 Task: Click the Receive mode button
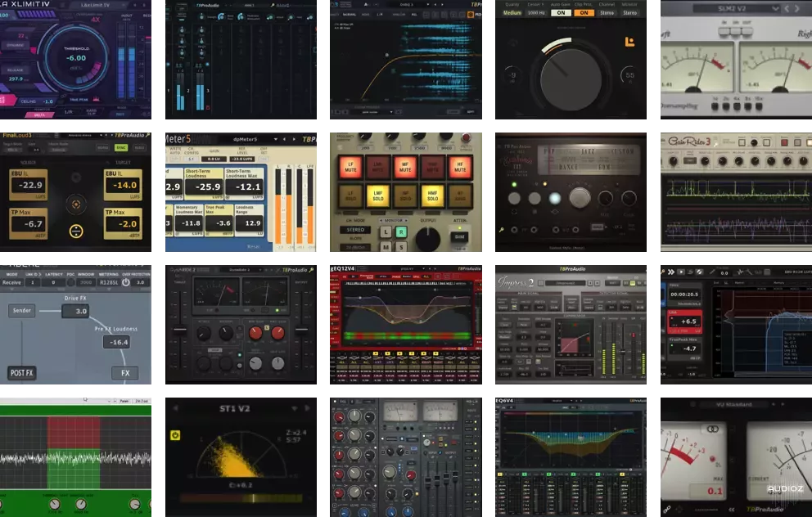11,282
